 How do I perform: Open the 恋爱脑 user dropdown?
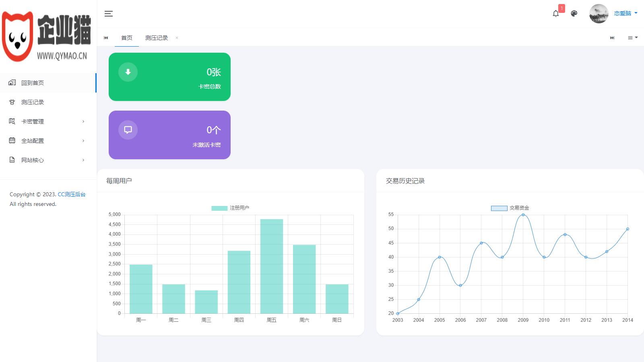625,13
